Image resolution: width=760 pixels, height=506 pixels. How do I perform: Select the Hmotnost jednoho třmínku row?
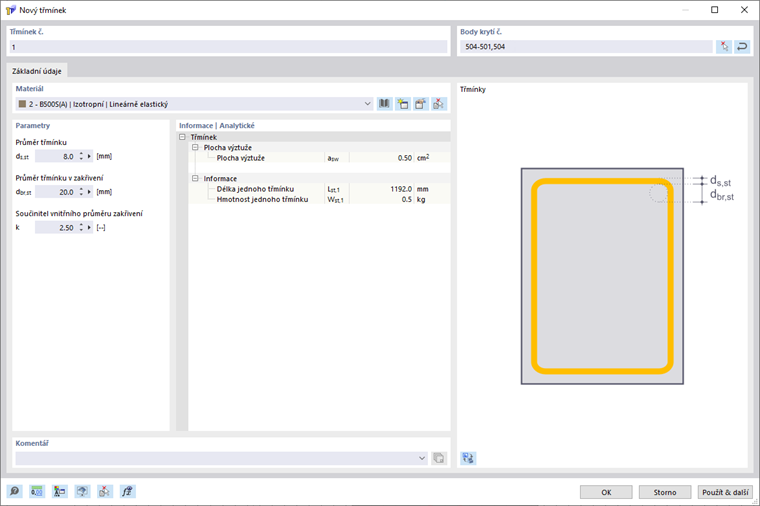(x=319, y=199)
